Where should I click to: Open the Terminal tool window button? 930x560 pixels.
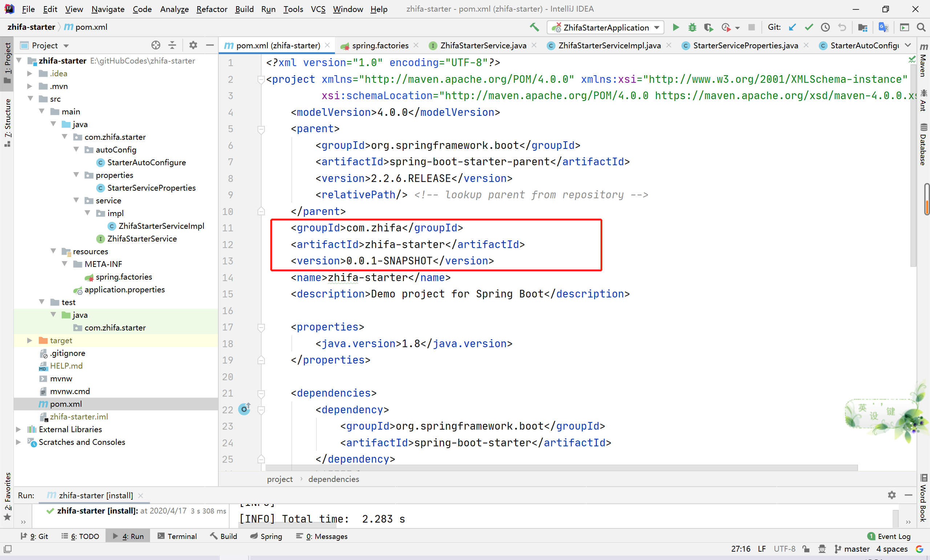(177, 536)
